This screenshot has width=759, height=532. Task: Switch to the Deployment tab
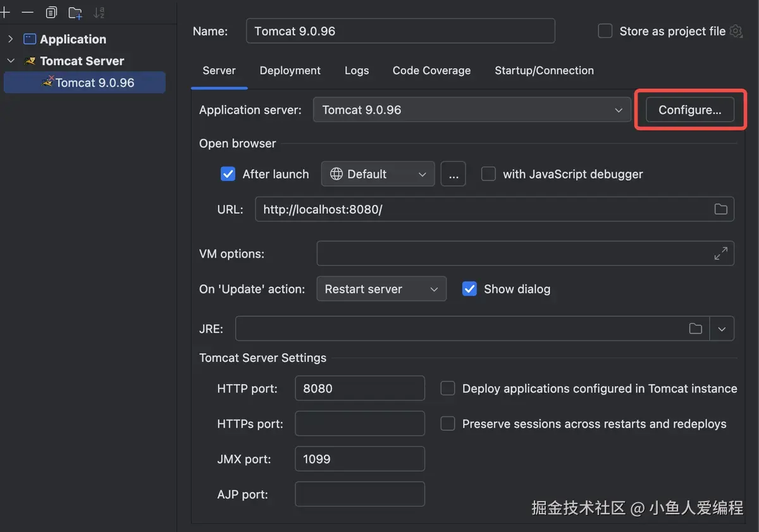[x=290, y=71]
